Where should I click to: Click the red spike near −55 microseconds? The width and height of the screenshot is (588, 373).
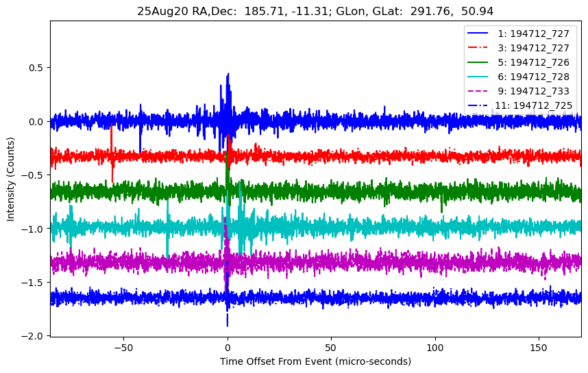click(x=112, y=153)
